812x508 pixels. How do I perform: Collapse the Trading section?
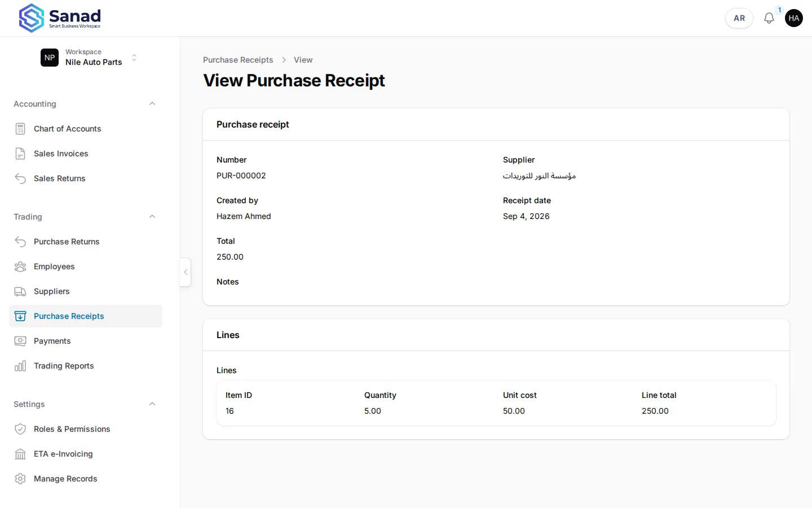[x=152, y=217]
